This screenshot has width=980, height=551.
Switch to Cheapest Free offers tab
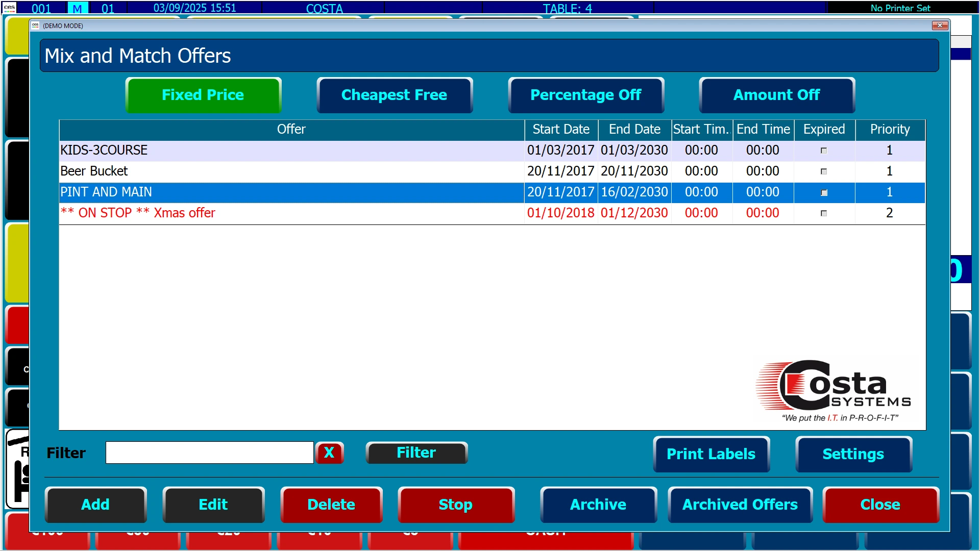(x=394, y=95)
